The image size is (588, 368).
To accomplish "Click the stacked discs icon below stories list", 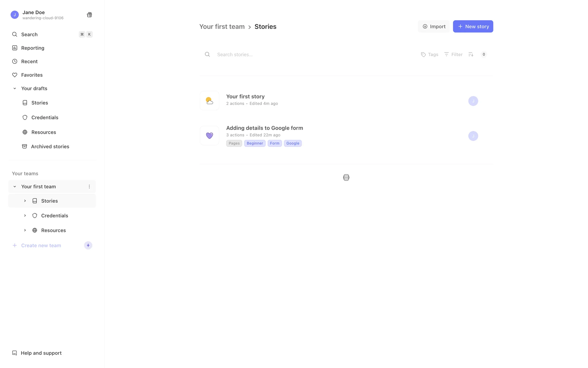I will point(346,178).
